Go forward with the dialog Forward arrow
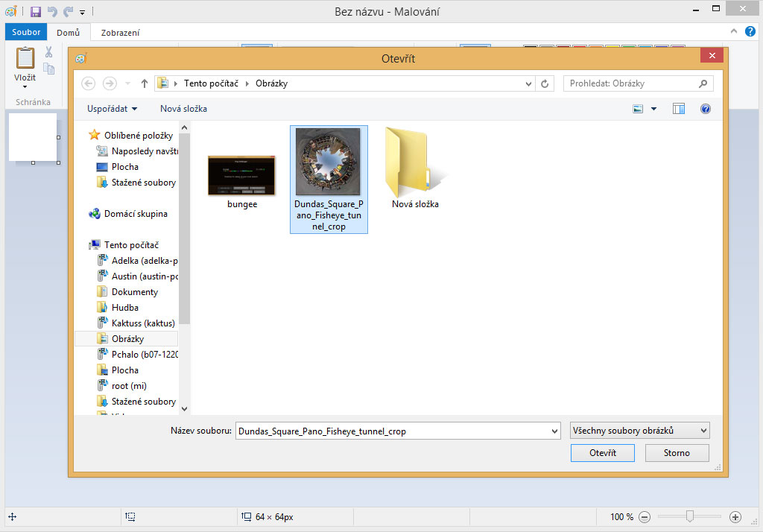The image size is (763, 532). pos(110,83)
